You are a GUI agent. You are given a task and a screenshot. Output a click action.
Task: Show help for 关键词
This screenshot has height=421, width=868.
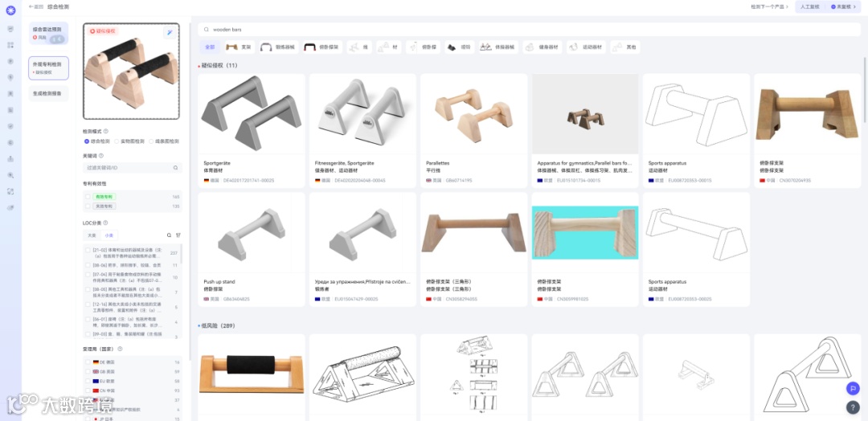(x=100, y=155)
